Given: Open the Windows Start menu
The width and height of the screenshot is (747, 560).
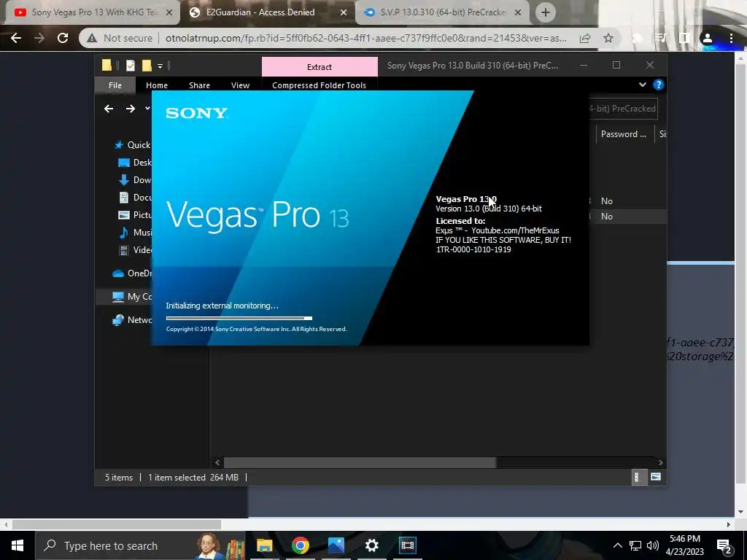Looking at the screenshot, I should (18, 545).
